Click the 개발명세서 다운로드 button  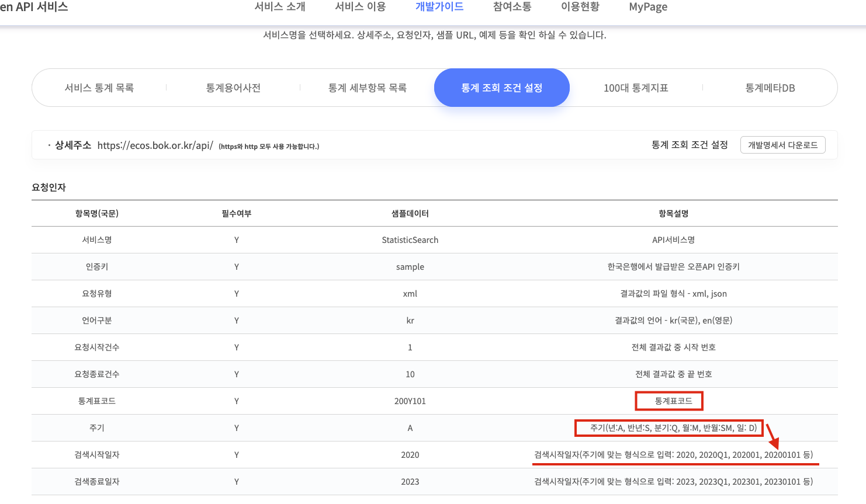coord(783,145)
